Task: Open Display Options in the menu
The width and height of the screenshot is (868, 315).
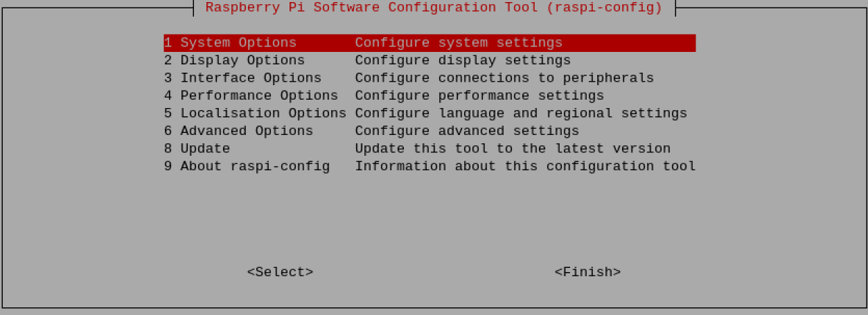Action: click(x=234, y=60)
